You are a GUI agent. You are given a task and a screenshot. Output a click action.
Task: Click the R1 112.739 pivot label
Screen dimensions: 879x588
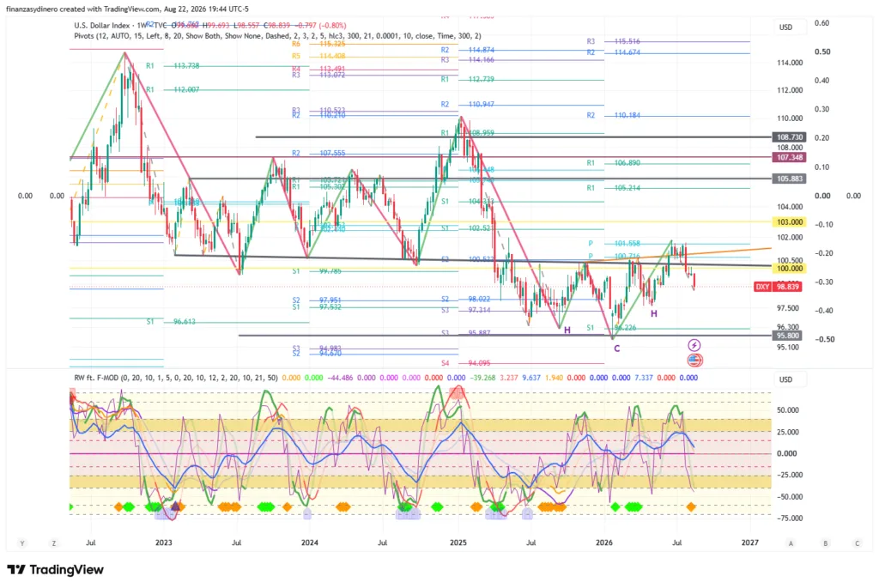pos(468,80)
